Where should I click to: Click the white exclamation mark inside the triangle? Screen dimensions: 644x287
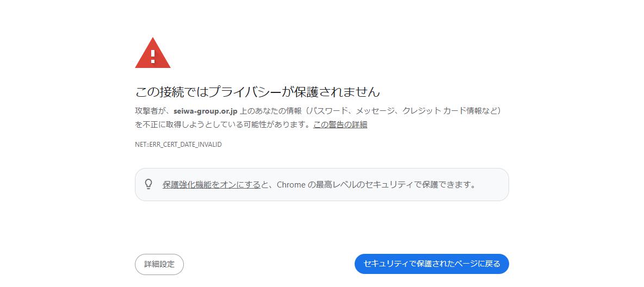point(153,56)
